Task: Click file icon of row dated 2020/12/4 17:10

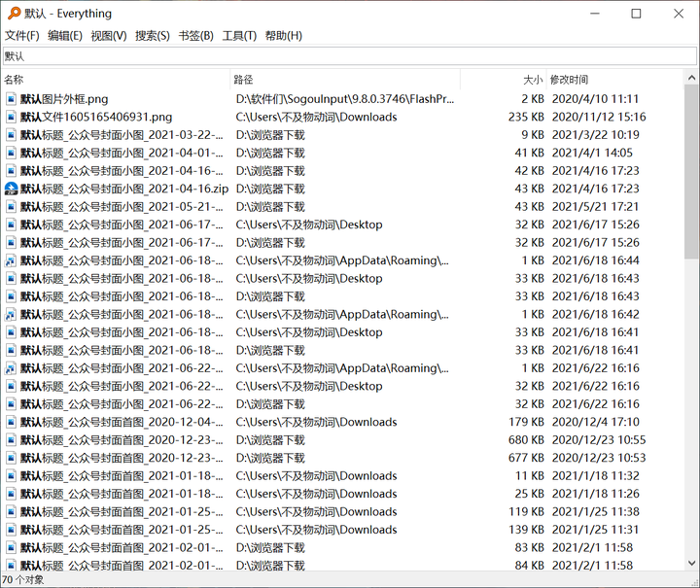Action: click(11, 422)
